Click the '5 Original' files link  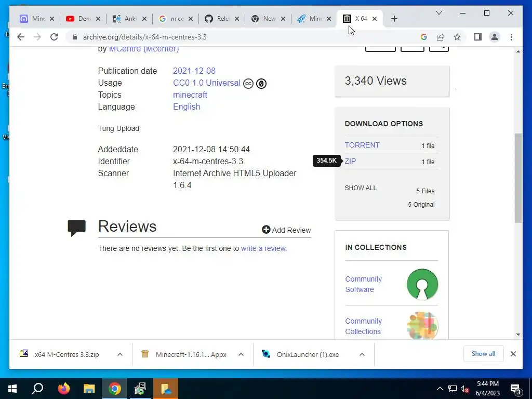[421, 205]
